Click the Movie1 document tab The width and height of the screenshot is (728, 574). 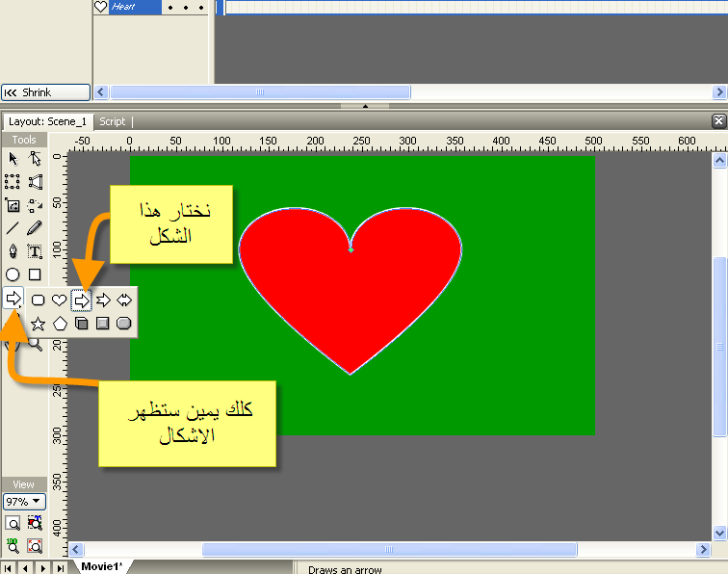tap(101, 567)
